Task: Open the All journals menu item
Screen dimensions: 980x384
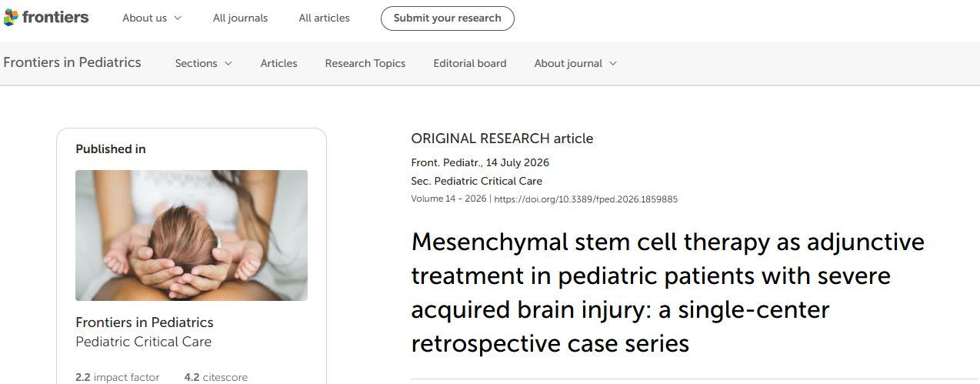Action: pos(240,18)
